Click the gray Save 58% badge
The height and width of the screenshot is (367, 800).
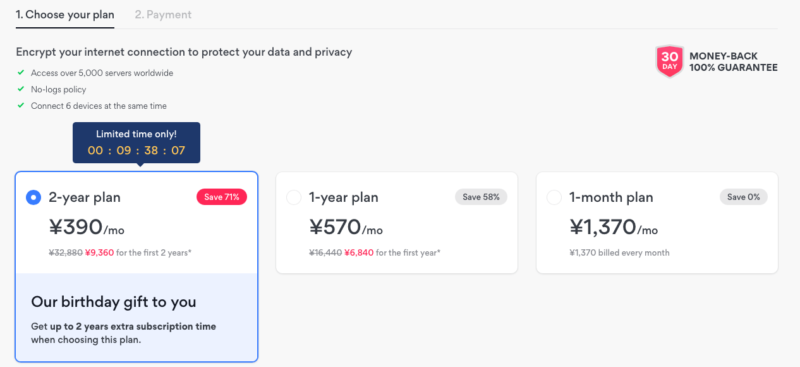coord(481,197)
